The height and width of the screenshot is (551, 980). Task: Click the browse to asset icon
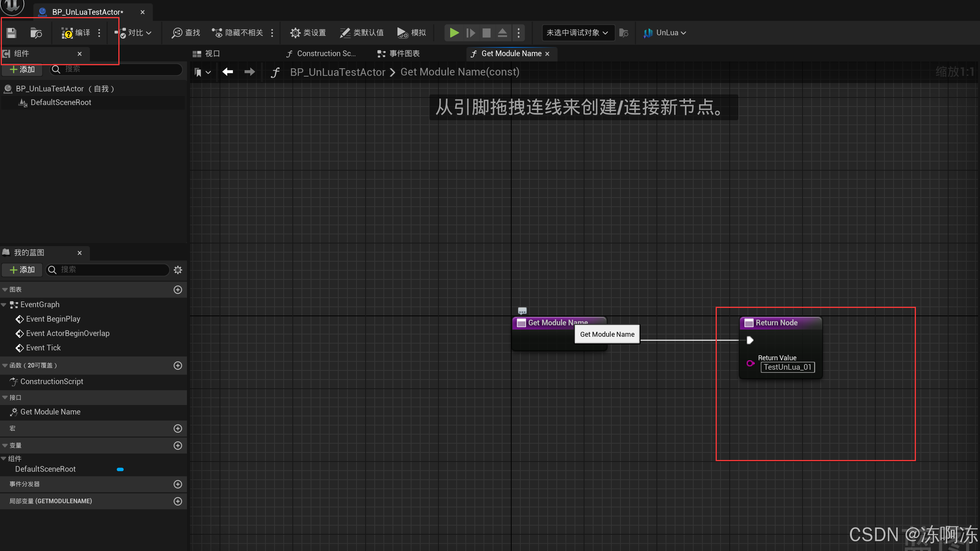36,33
